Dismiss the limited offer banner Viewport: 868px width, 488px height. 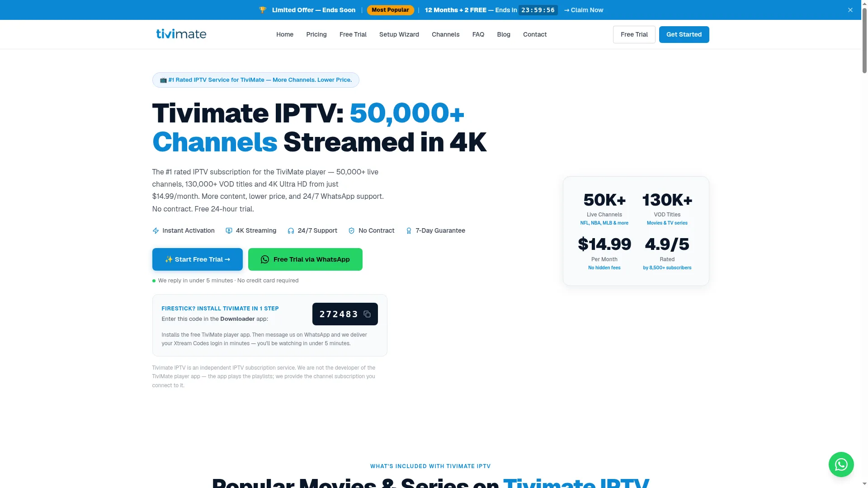[x=850, y=10]
